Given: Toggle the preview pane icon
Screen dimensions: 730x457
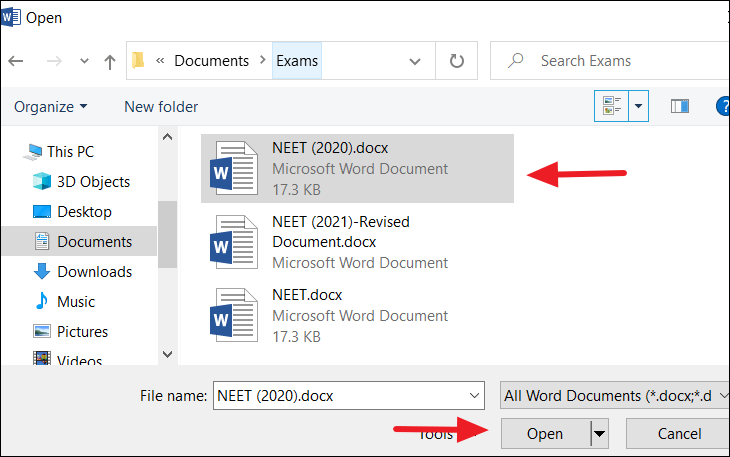Looking at the screenshot, I should [680, 106].
